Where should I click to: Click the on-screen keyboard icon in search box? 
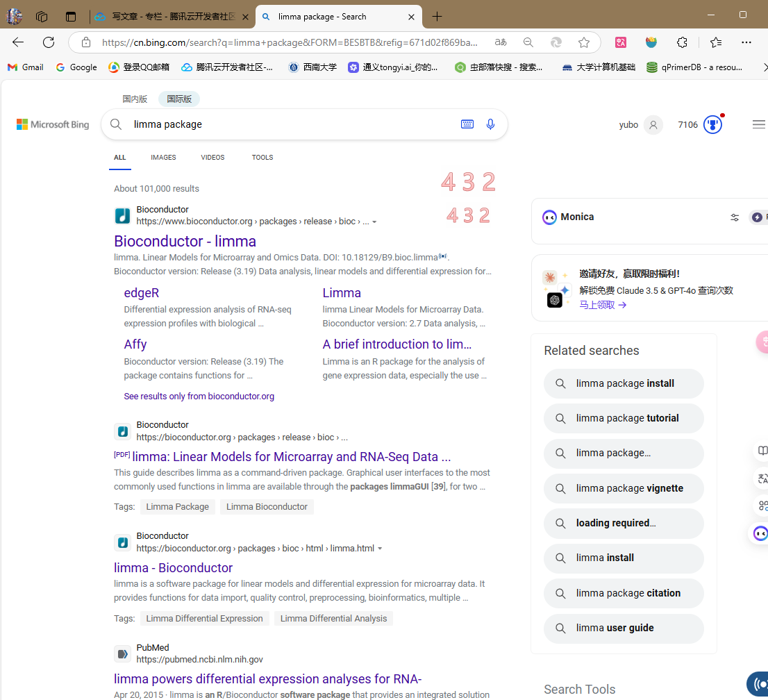(467, 124)
